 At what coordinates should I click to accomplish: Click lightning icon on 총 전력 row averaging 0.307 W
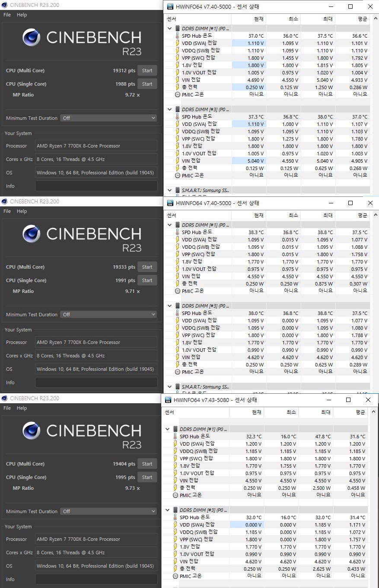coord(177,284)
